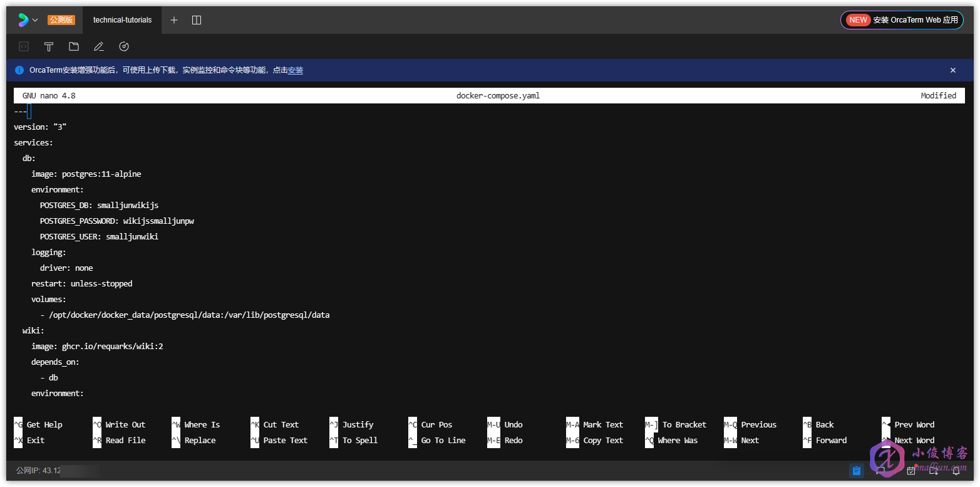Click the blue clipboard icon in the status bar
This screenshot has height=487, width=980.
pos(857,471)
